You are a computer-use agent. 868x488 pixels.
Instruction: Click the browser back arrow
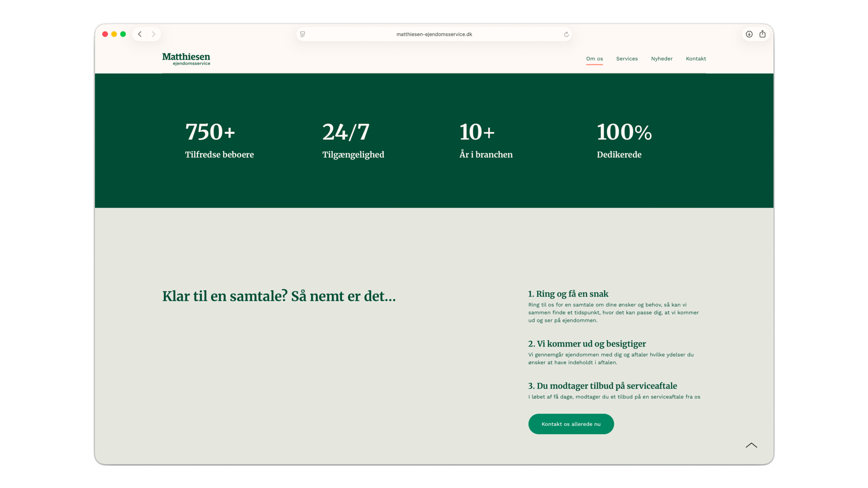tap(140, 34)
